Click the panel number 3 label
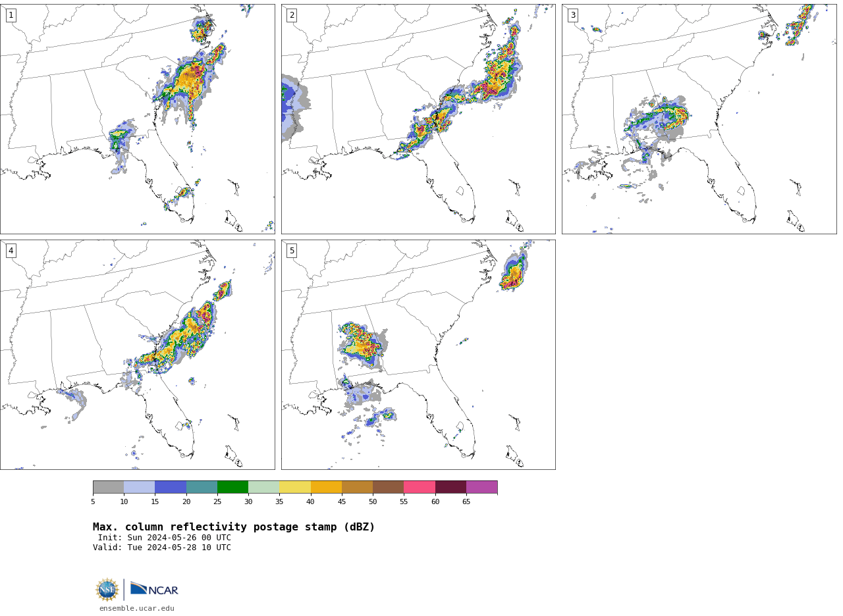 pyautogui.click(x=572, y=15)
